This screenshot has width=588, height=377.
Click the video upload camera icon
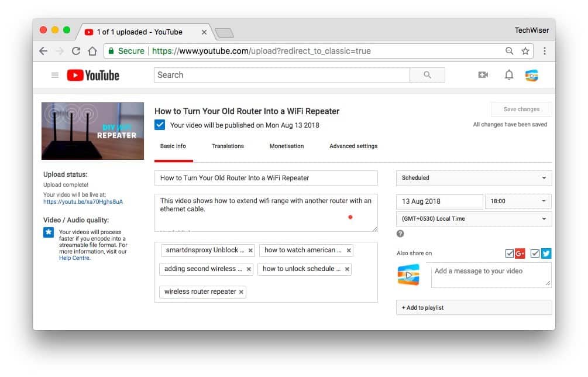[482, 74]
